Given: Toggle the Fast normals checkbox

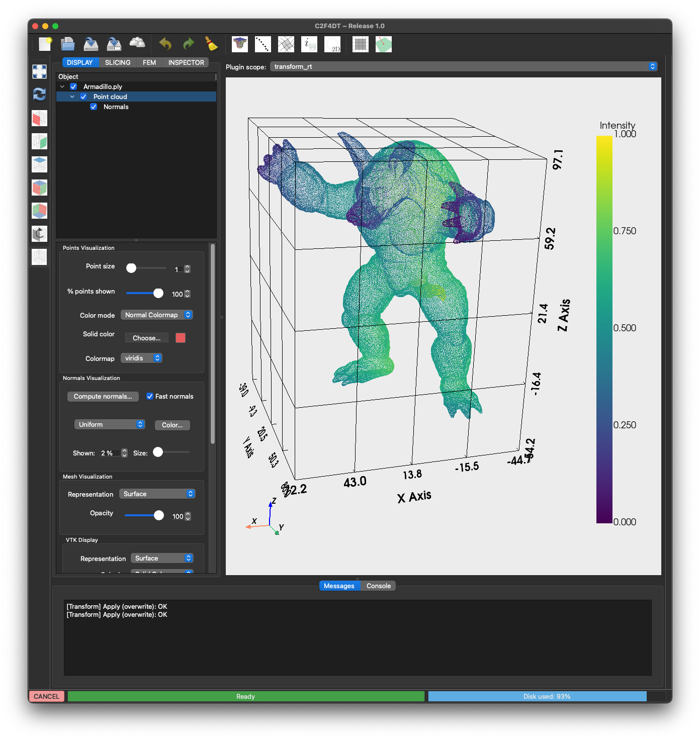Looking at the screenshot, I should (150, 396).
